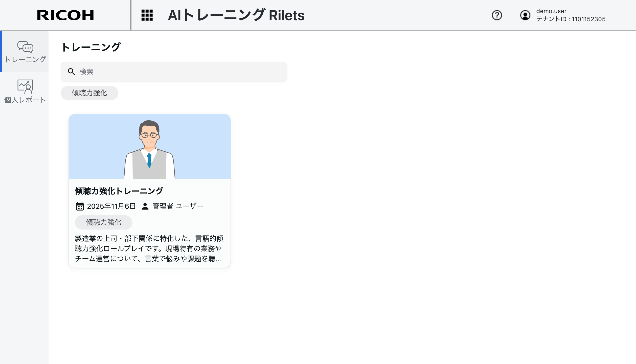Screen dimensions: 636x364
Task: Click the トレーニング page heading
Action: pyautogui.click(x=91, y=47)
